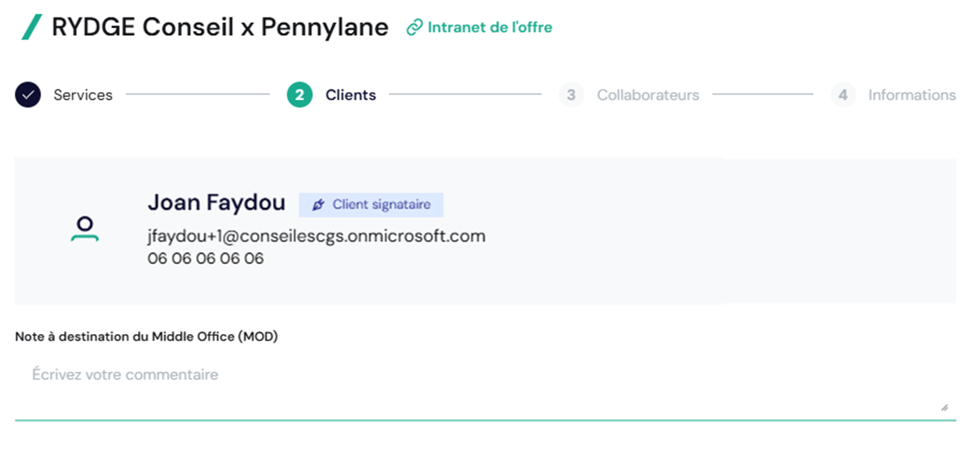This screenshot has height=457, width=980.
Task: Click the pen icon in signataire badge
Action: (318, 205)
